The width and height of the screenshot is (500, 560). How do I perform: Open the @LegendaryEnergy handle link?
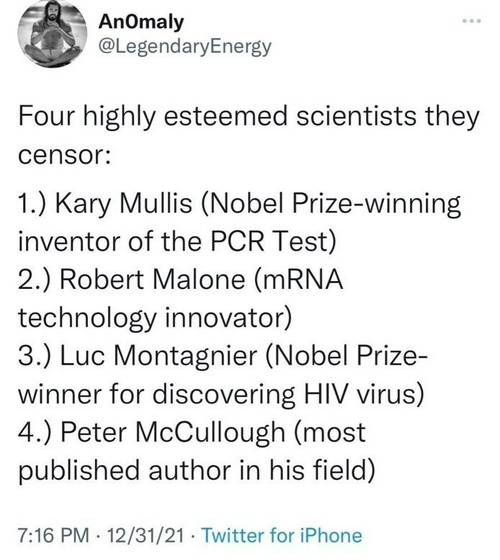(x=185, y=47)
